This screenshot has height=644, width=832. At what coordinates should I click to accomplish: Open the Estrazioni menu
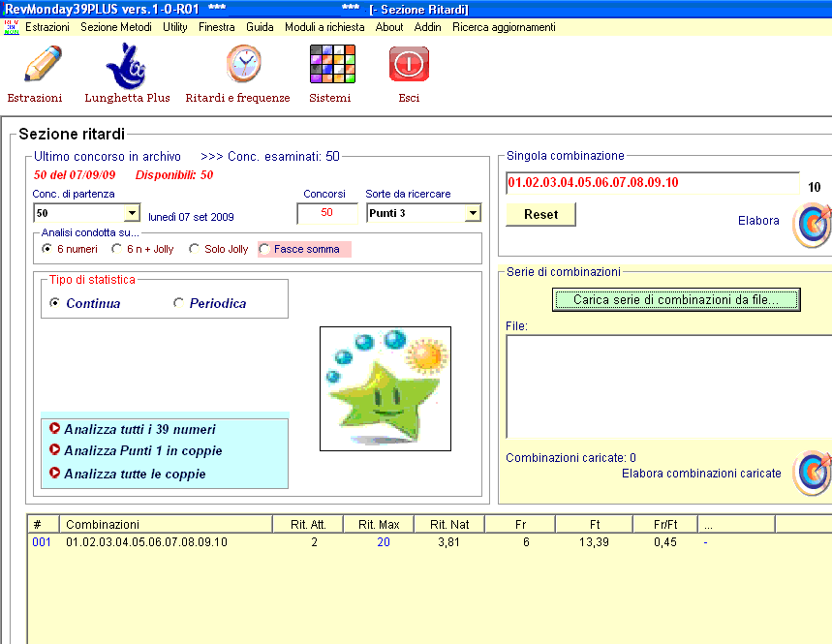(47, 27)
